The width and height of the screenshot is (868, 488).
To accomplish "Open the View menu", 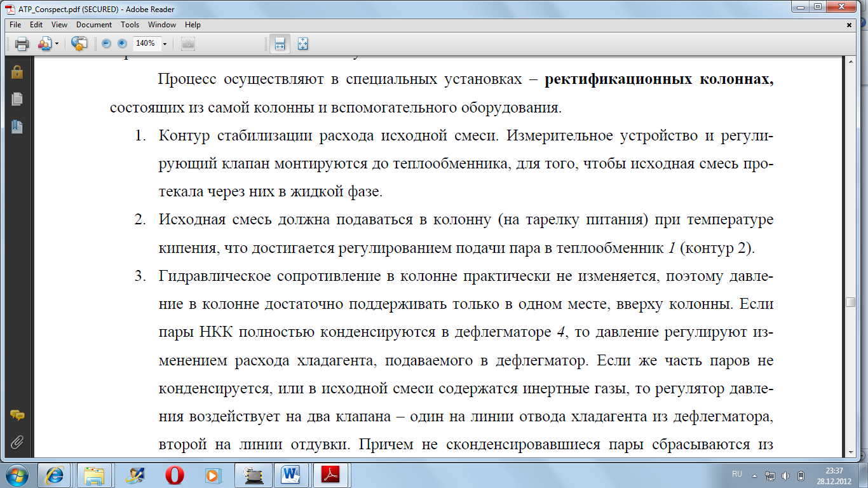I will click(x=59, y=25).
